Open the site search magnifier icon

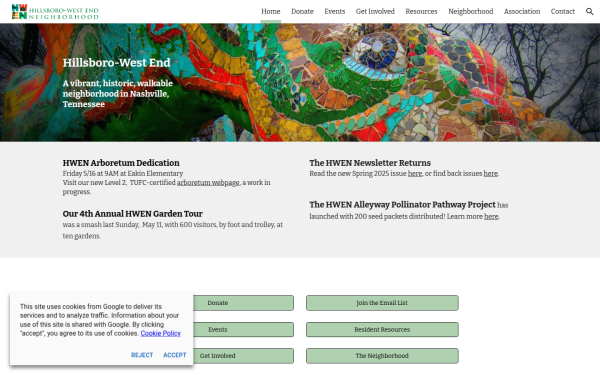pos(589,11)
